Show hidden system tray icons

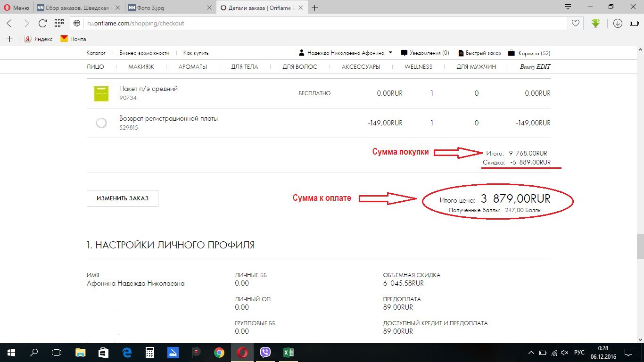531,353
